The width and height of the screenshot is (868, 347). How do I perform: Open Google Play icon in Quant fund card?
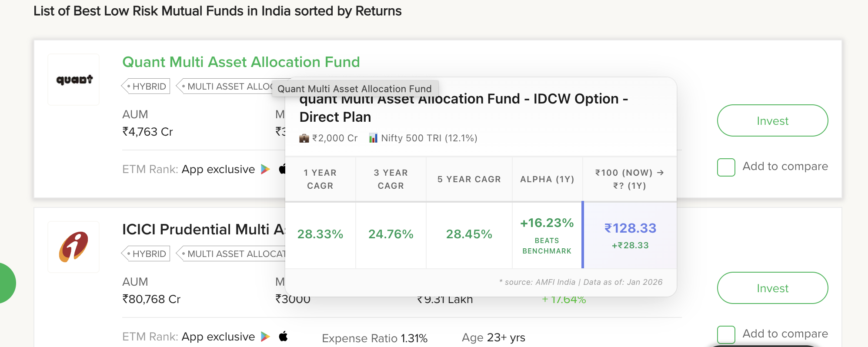tap(265, 169)
